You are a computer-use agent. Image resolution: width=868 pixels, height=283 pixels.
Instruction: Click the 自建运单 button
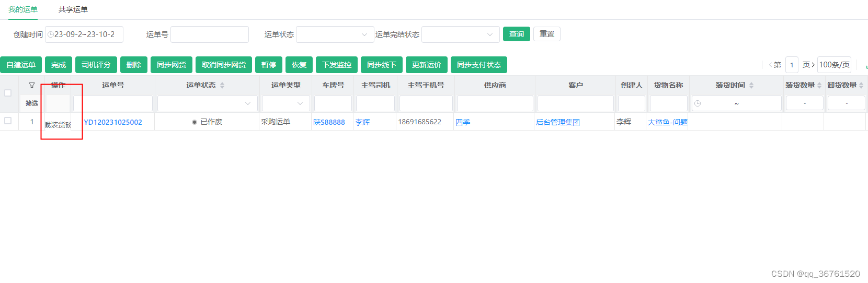(21, 65)
